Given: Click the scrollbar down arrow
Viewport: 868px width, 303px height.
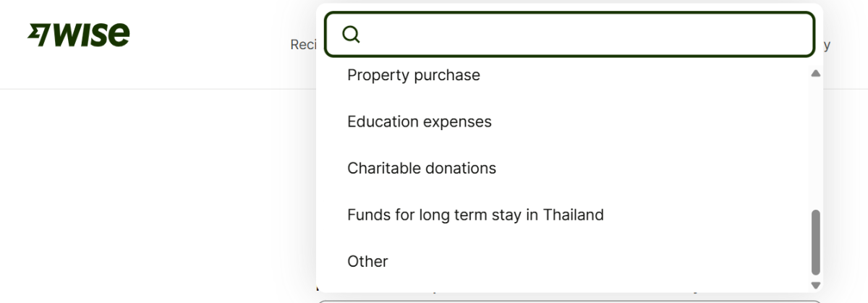Looking at the screenshot, I should click(816, 286).
